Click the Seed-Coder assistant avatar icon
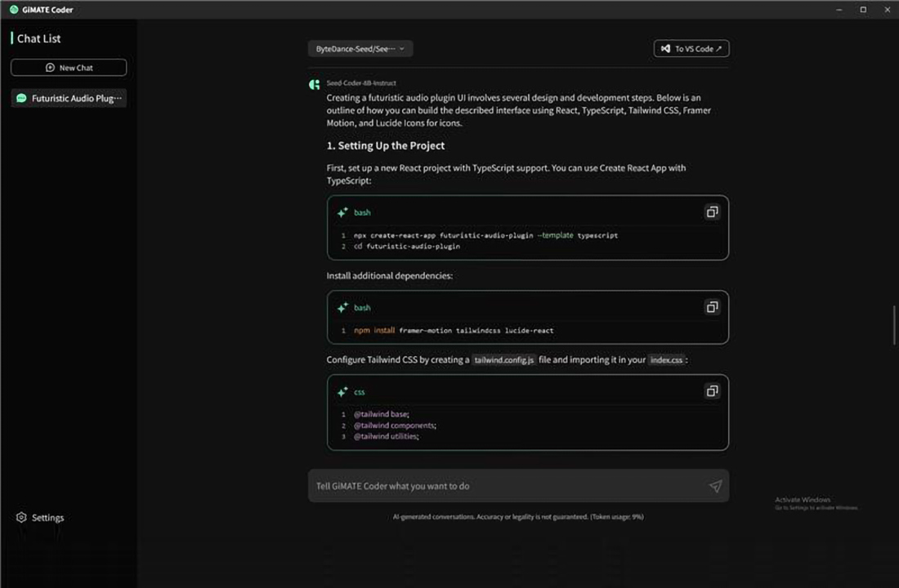Screen dimensions: 899x588 [314, 85]
